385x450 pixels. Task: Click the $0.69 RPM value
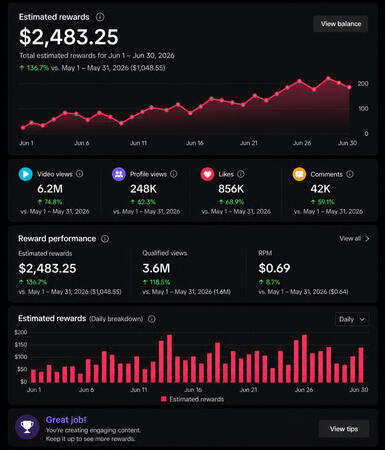coord(274,268)
